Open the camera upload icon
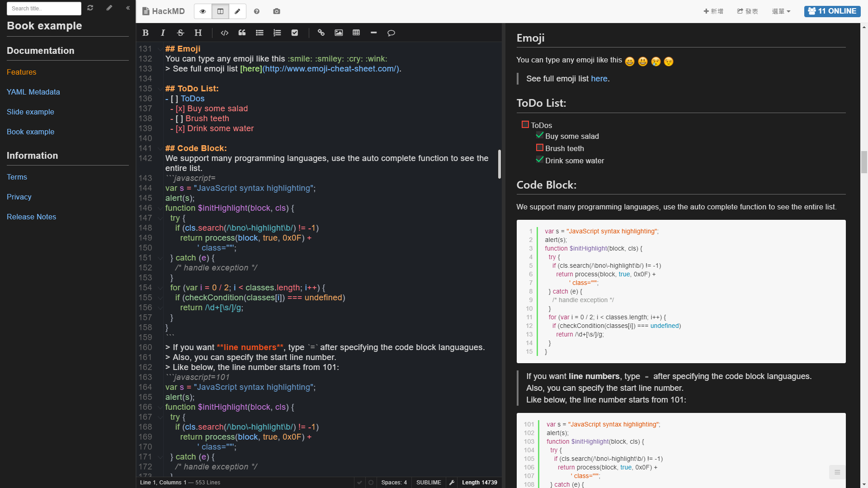The width and height of the screenshot is (868, 488). click(277, 11)
